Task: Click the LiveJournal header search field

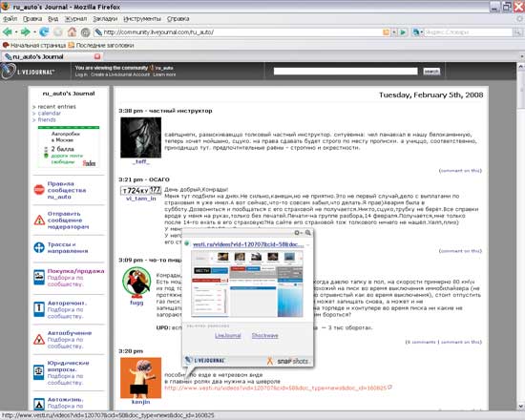Action: (346, 71)
